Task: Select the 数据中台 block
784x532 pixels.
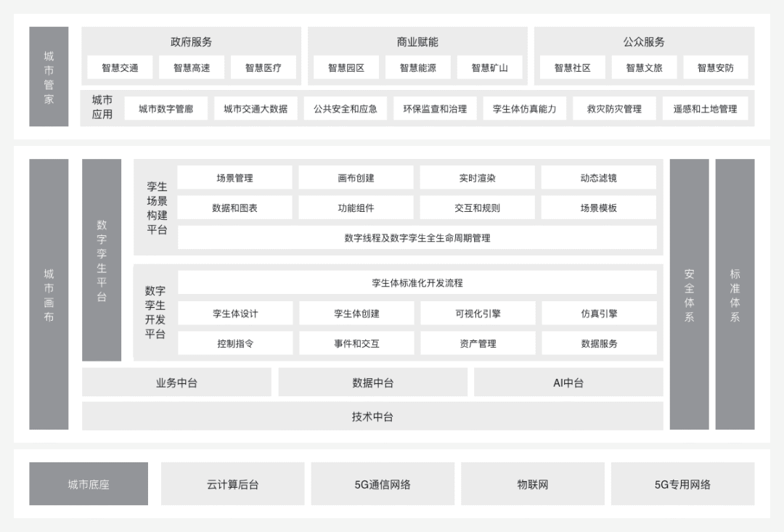Action: [372, 382]
